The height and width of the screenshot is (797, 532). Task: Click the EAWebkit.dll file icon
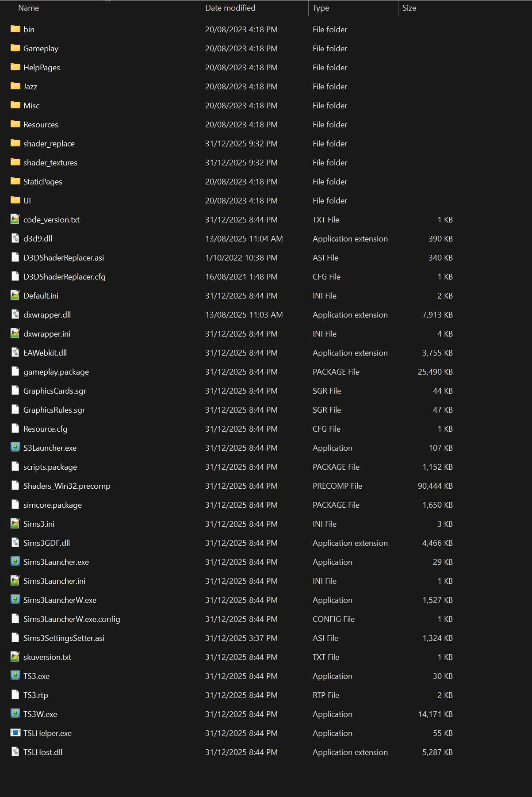(15, 353)
